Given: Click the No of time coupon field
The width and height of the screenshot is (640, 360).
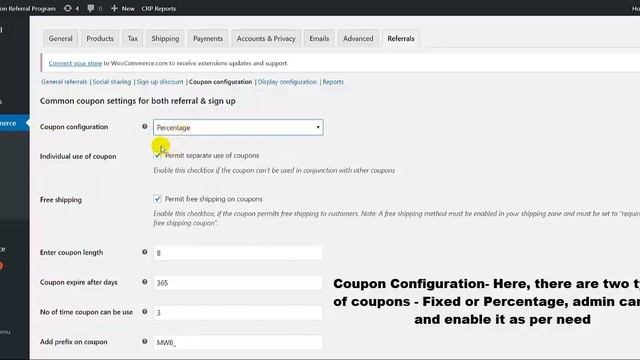Looking at the screenshot, I should point(238,313).
